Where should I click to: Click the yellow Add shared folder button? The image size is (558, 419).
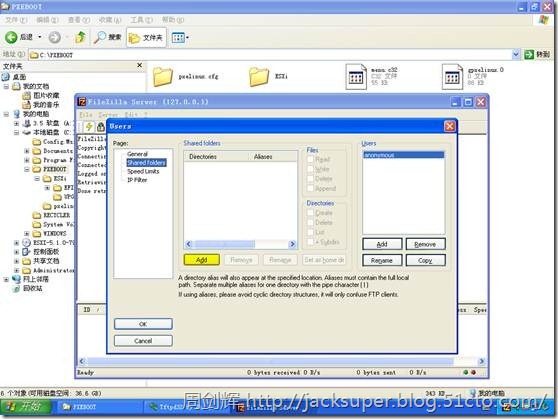(201, 260)
